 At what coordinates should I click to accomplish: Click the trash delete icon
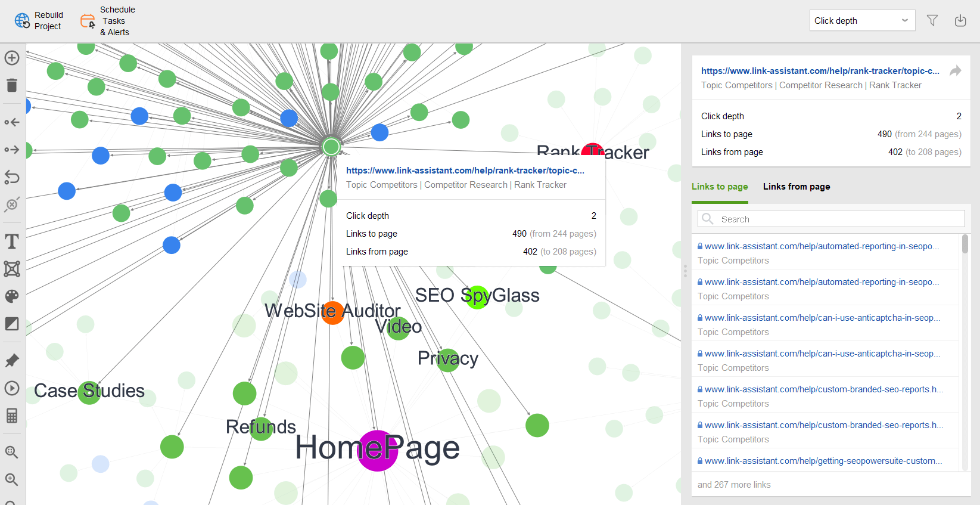12,85
